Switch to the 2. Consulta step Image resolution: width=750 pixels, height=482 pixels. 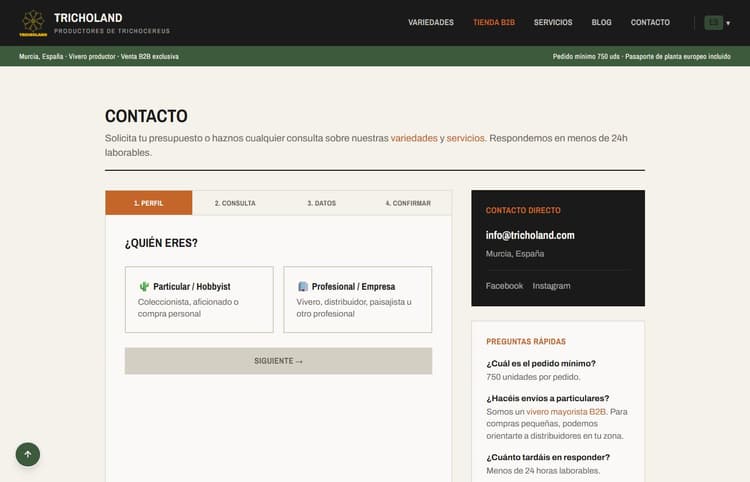[x=235, y=203]
